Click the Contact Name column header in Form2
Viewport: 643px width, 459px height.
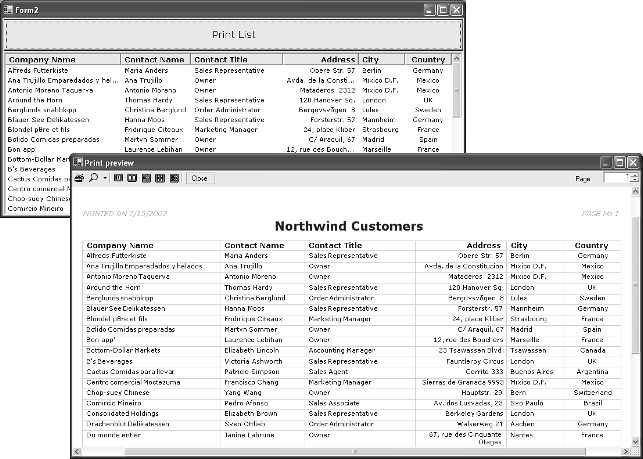tap(155, 59)
